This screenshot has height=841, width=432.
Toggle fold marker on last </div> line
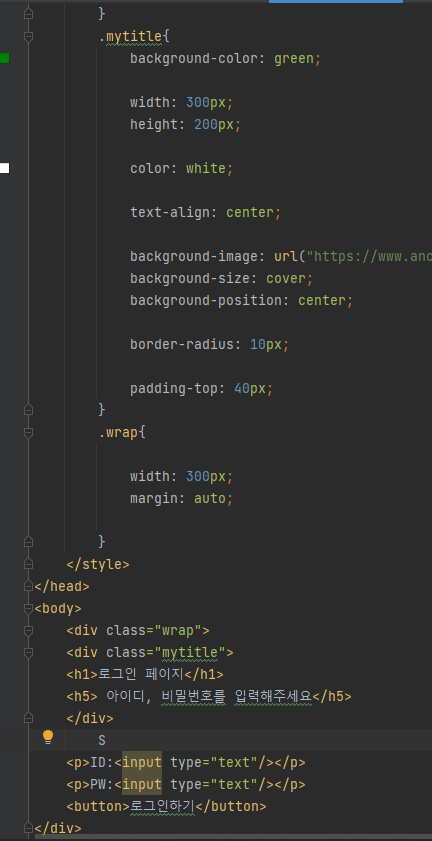pyautogui.click(x=28, y=828)
